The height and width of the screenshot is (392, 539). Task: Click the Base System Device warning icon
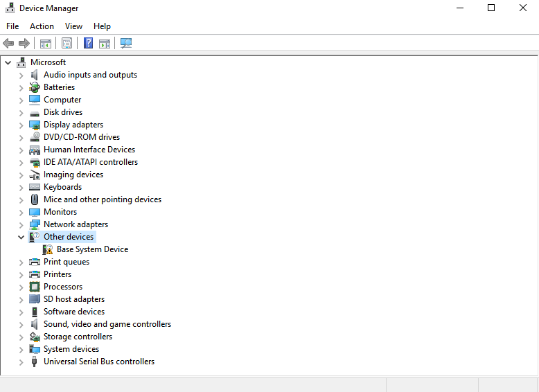point(47,249)
